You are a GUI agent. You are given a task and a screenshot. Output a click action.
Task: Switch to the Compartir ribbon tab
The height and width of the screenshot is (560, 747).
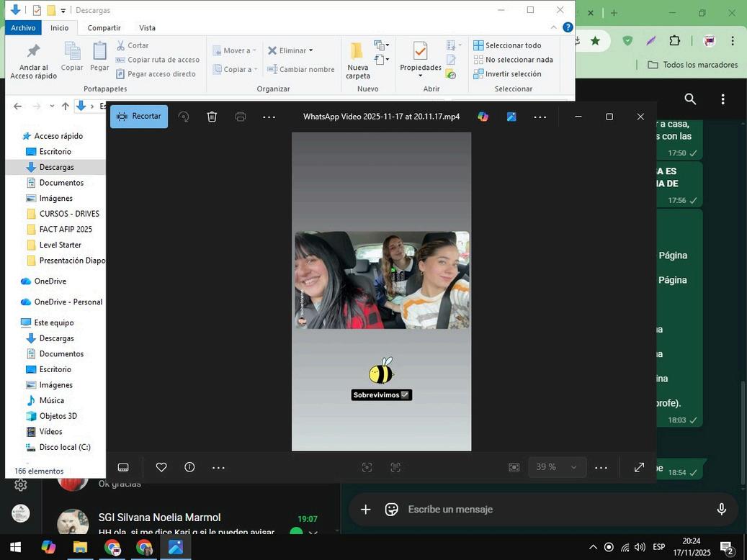click(104, 27)
